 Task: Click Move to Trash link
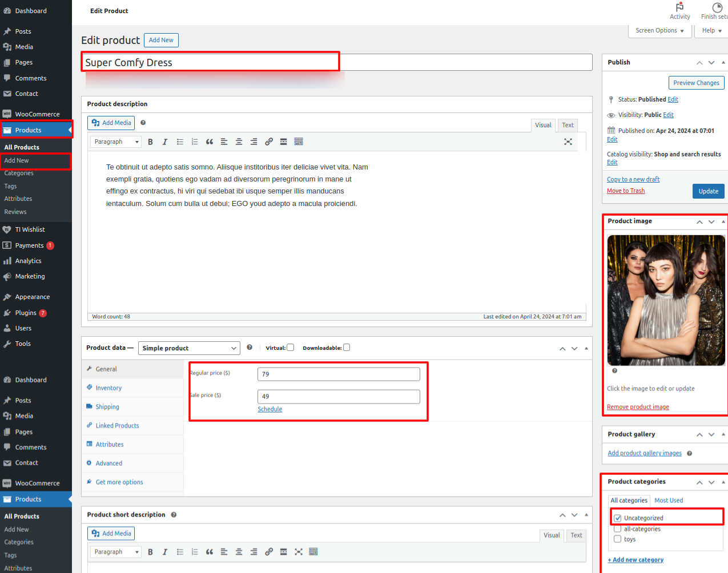click(x=626, y=191)
